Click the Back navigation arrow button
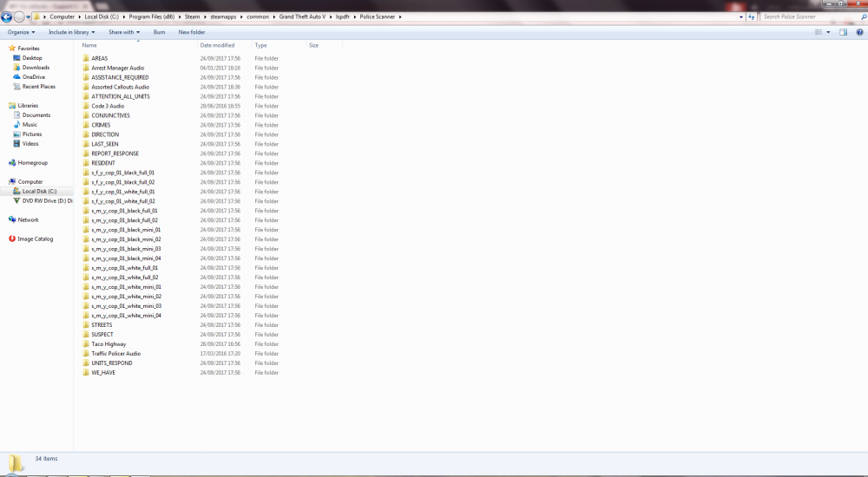The height and width of the screenshot is (477, 868). click(7, 16)
